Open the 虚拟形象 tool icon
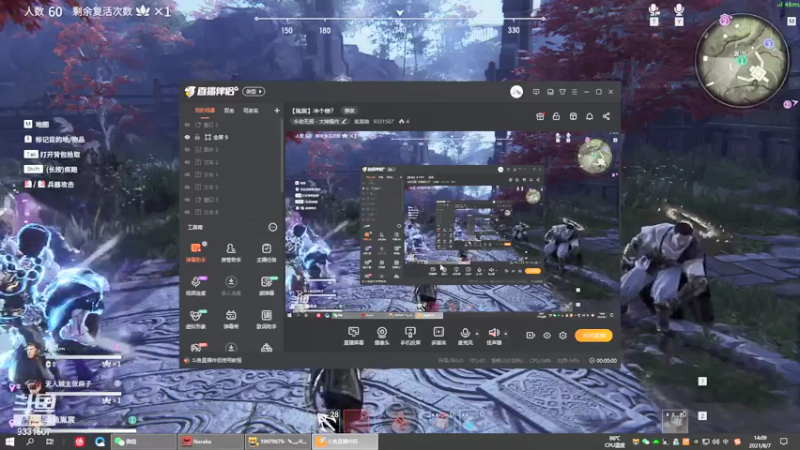Screen dimensions: 800x450 click(x=195, y=319)
